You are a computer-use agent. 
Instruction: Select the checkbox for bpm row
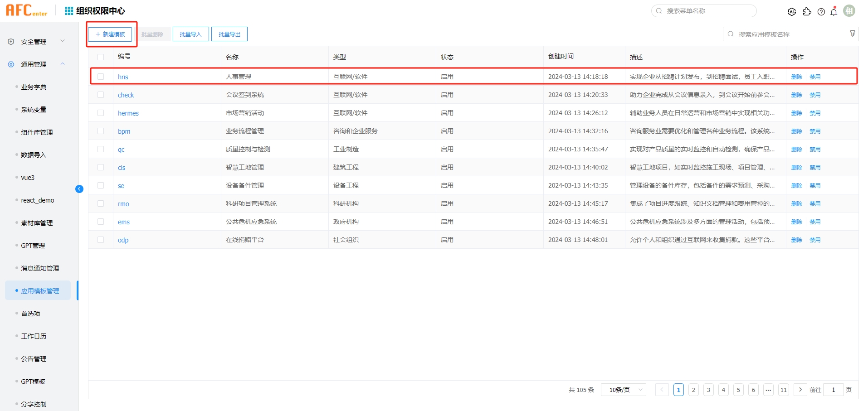(x=101, y=131)
